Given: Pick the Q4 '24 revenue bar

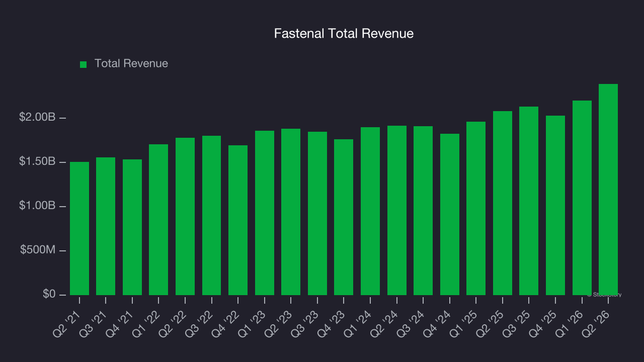Looking at the screenshot, I should 450,214.
